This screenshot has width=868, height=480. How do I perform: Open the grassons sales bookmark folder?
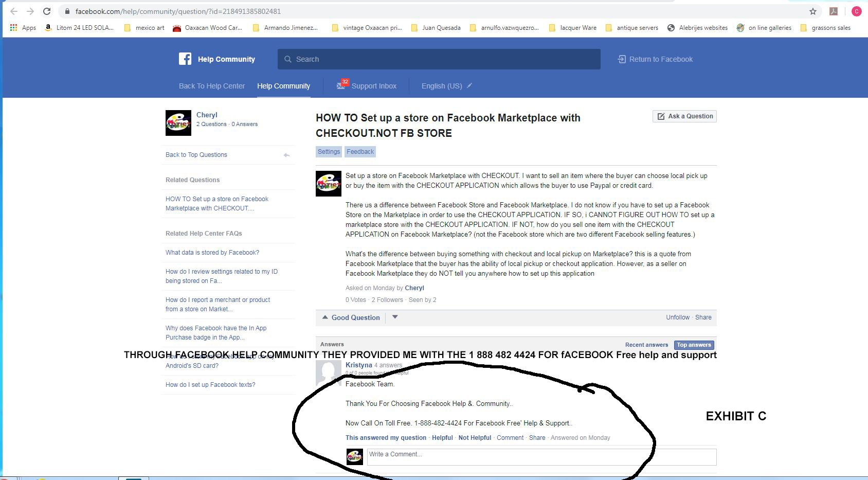coord(826,28)
